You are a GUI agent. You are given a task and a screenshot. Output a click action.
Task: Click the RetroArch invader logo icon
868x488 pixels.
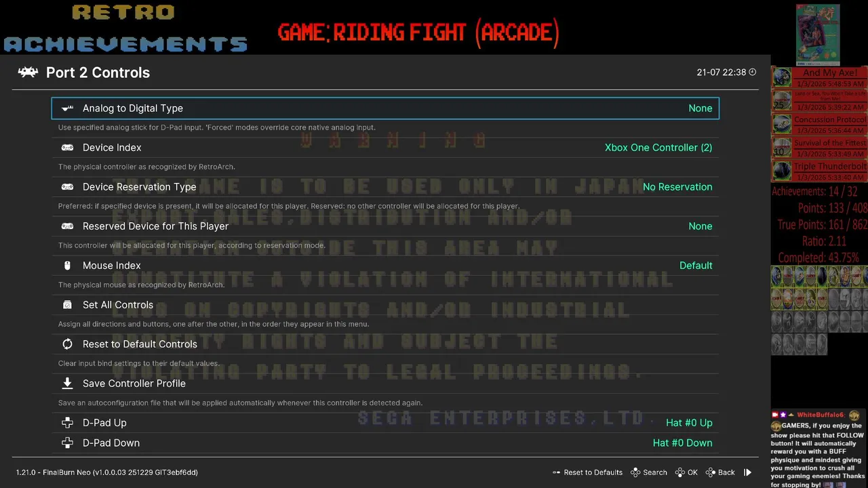28,73
